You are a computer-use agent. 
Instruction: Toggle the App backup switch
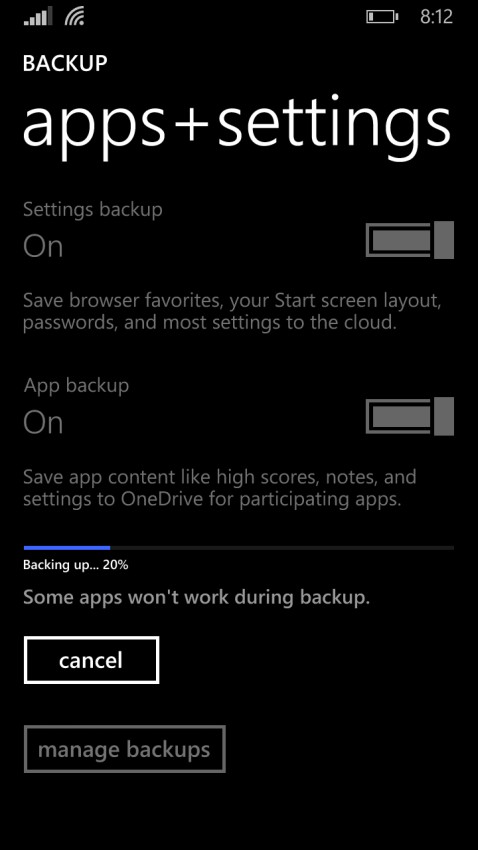click(x=410, y=416)
